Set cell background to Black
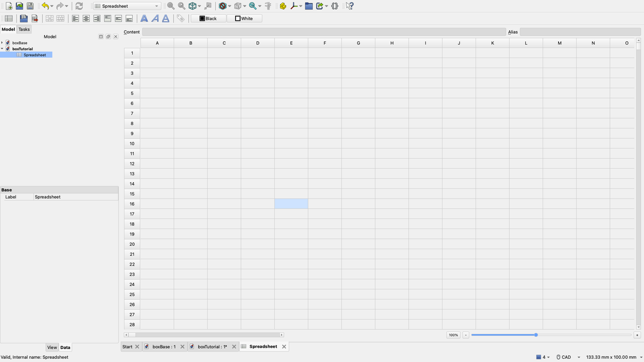Viewport: 644px width, 362px height. [x=208, y=18]
